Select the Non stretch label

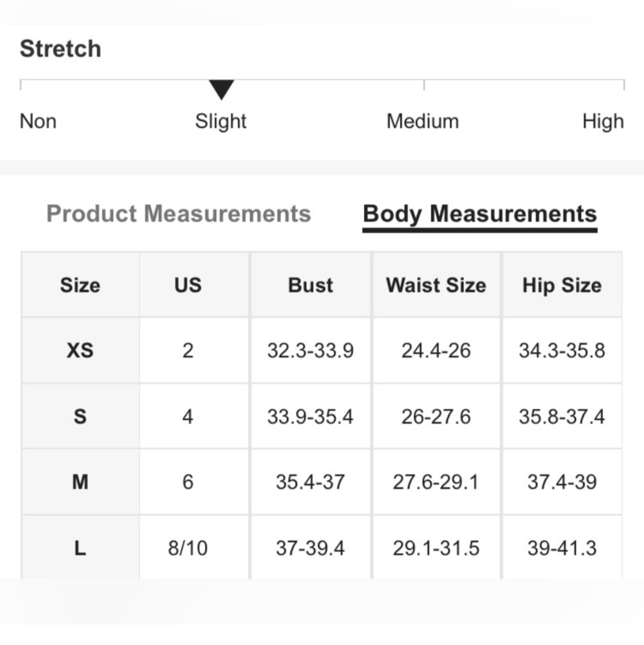38,121
